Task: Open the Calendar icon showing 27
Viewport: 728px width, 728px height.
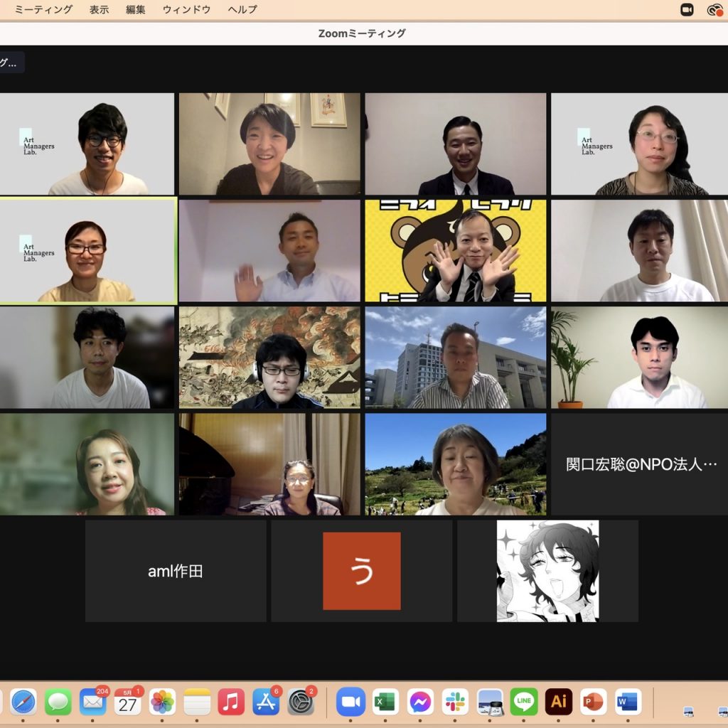Action: click(x=128, y=702)
